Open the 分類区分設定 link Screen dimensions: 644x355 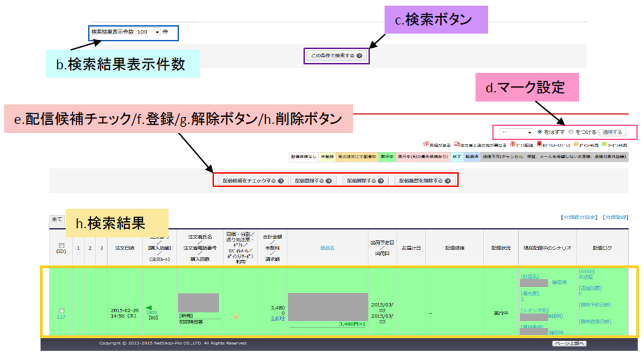click(x=579, y=217)
